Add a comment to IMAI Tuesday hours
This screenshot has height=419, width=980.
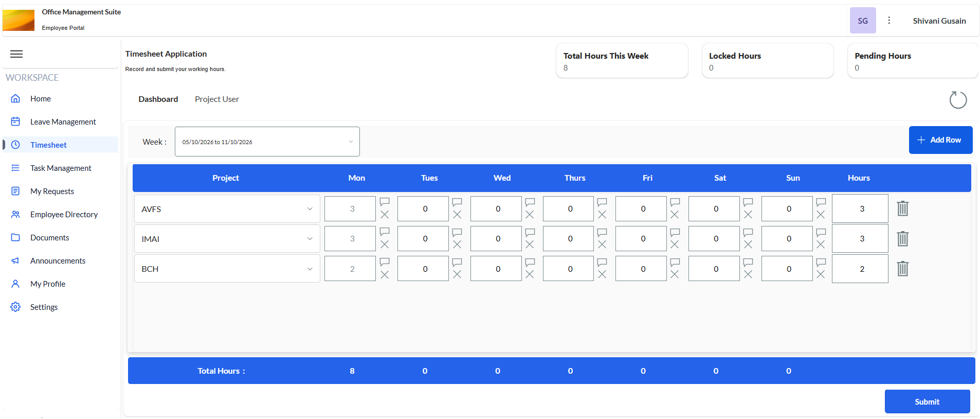click(457, 232)
